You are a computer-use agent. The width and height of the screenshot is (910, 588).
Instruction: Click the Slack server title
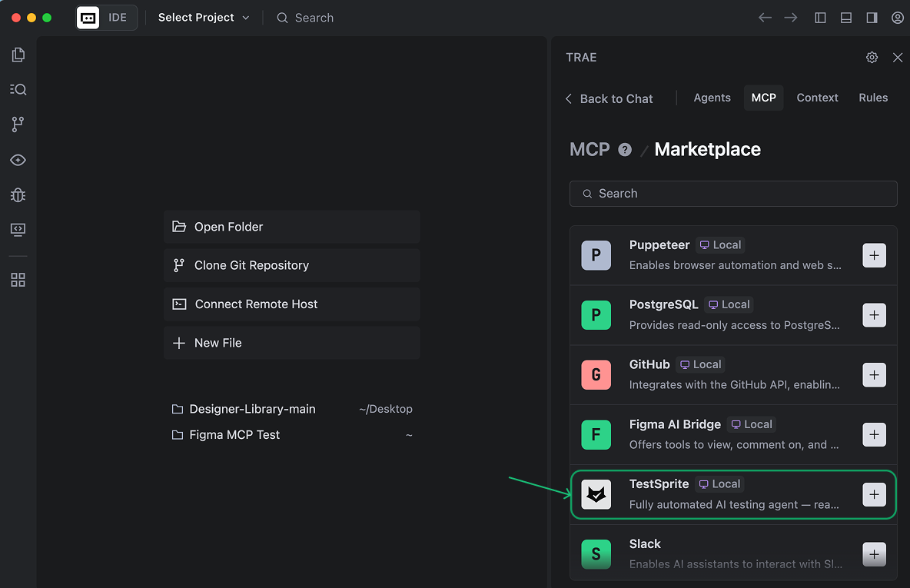pyautogui.click(x=645, y=544)
